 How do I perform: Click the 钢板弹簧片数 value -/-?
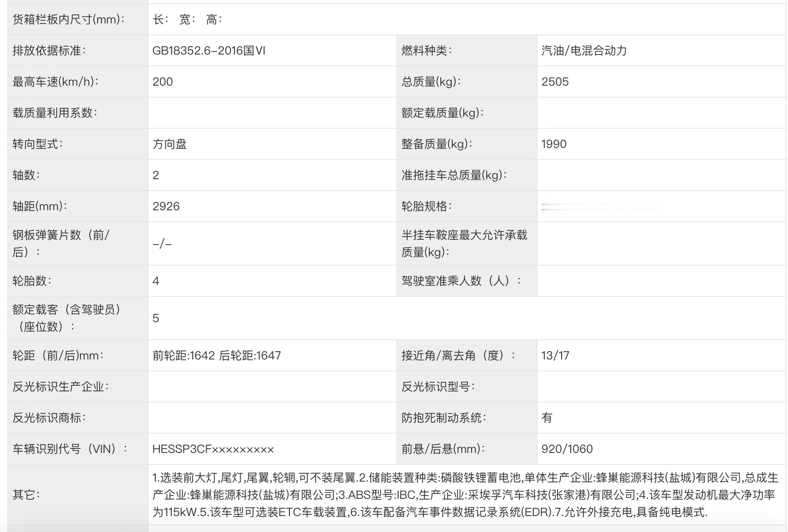pyautogui.click(x=162, y=244)
